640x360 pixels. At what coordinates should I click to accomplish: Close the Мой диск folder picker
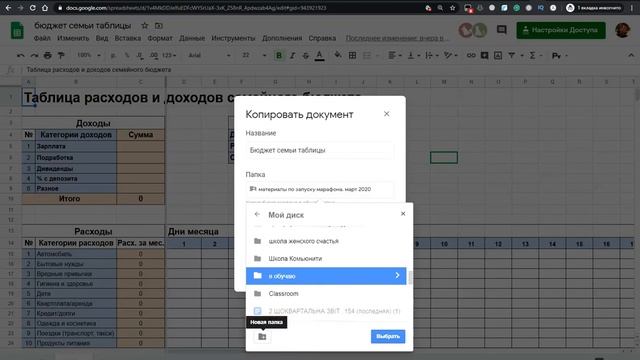pos(403,213)
